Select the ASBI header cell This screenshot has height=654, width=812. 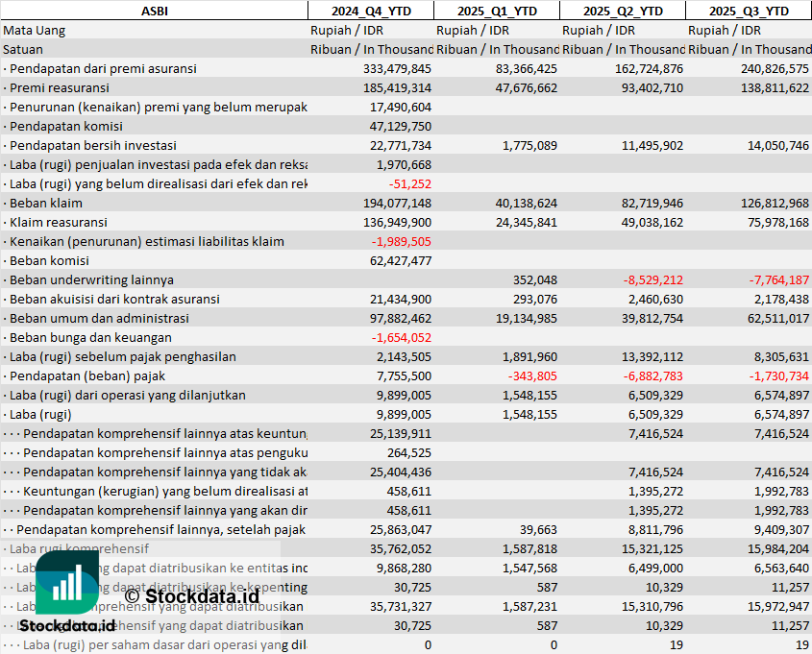click(154, 11)
